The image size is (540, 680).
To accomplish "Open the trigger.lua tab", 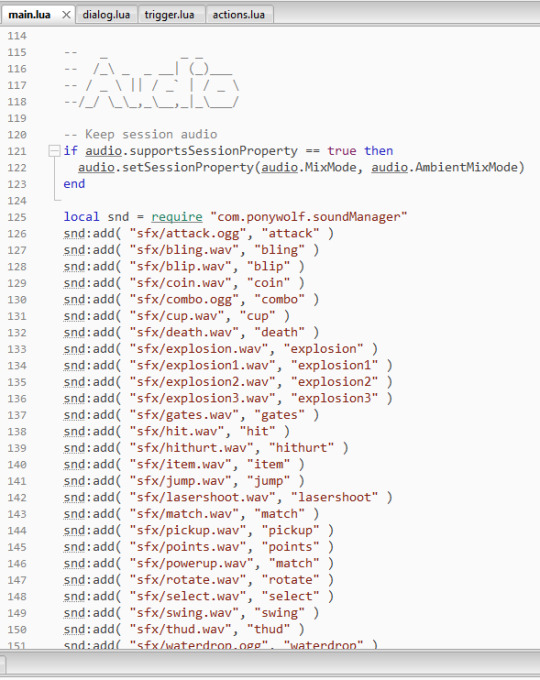I will [x=170, y=15].
